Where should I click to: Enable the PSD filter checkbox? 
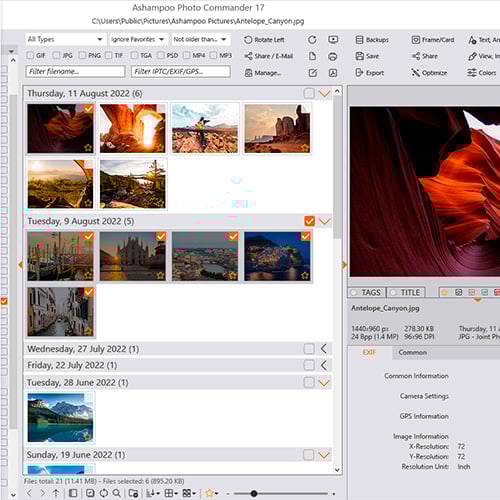[160, 55]
